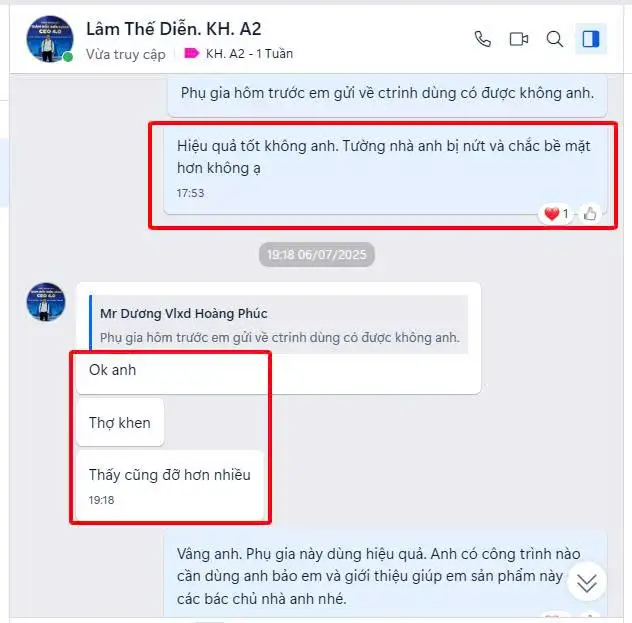Select the 'Hiệu quả tốt không anh' message
The width and height of the screenshot is (632, 623).
click(x=385, y=171)
